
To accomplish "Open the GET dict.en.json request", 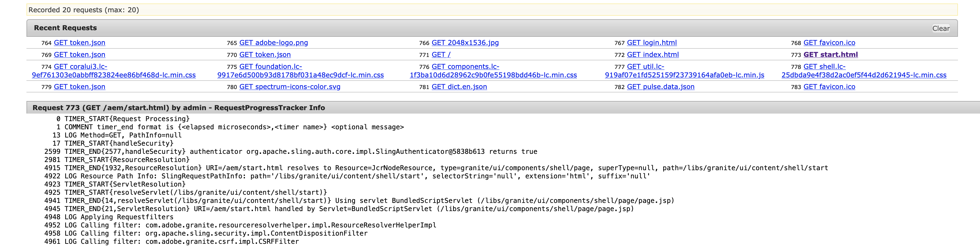I will pos(459,87).
